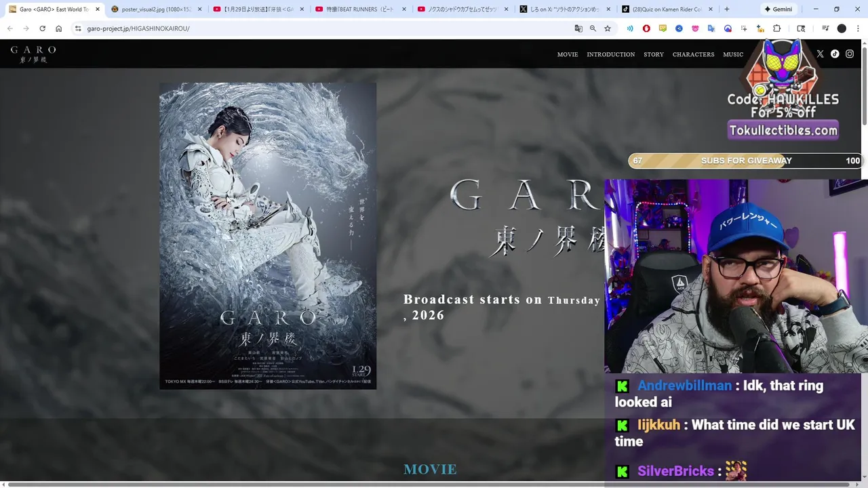Viewport: 868px width, 488px height.
Task: Close the Garo East World tab
Action: tap(98, 9)
